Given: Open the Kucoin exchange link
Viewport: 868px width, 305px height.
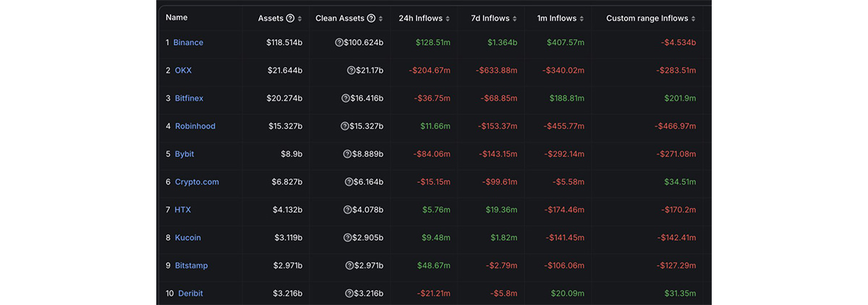Looking at the screenshot, I should click(188, 238).
